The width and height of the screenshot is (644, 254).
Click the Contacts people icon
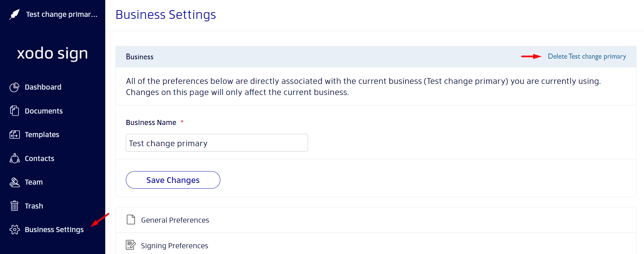pyautogui.click(x=15, y=158)
